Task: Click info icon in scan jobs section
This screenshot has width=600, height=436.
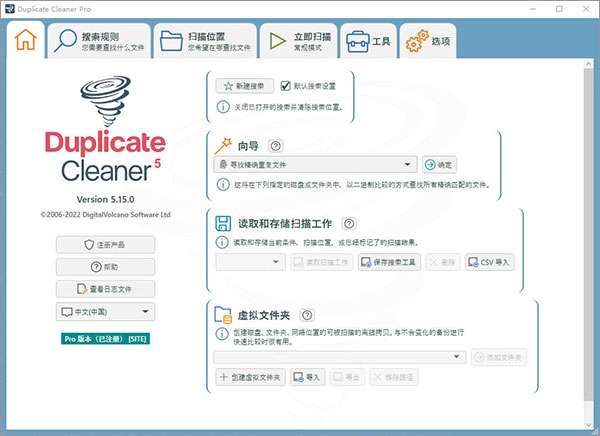Action: 222,242
